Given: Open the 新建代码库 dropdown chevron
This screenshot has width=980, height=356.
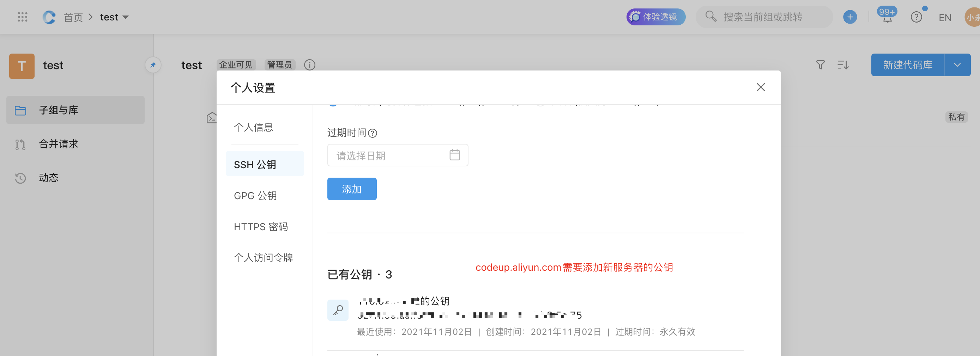Looking at the screenshot, I should [x=958, y=65].
